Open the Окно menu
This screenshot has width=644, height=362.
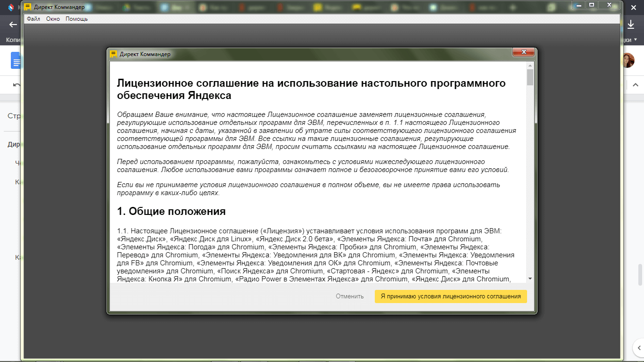53,19
